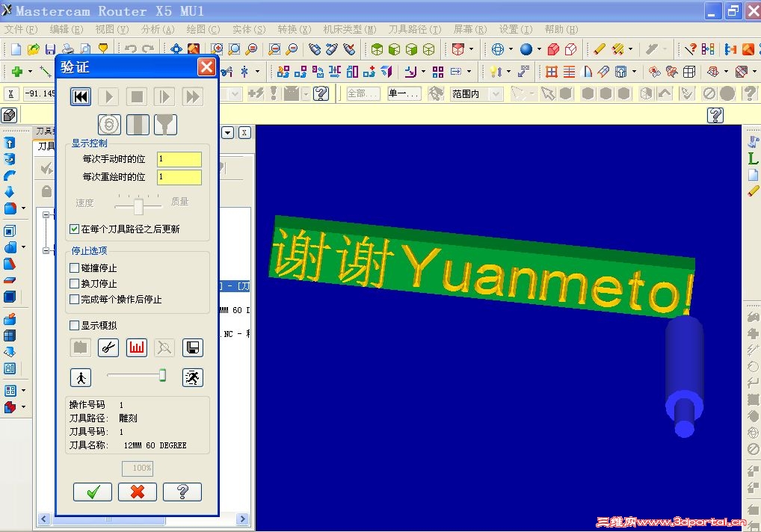Click the blue shaded sphere icon
761x532 pixels.
tap(526, 49)
